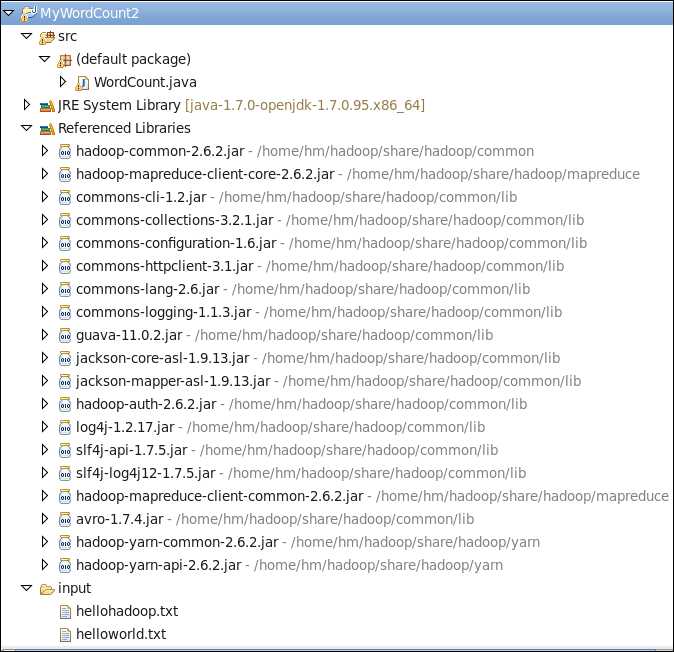This screenshot has width=674, height=652.
Task: Click the commons-lang-2.6.jar jar icon
Action: (x=65, y=289)
